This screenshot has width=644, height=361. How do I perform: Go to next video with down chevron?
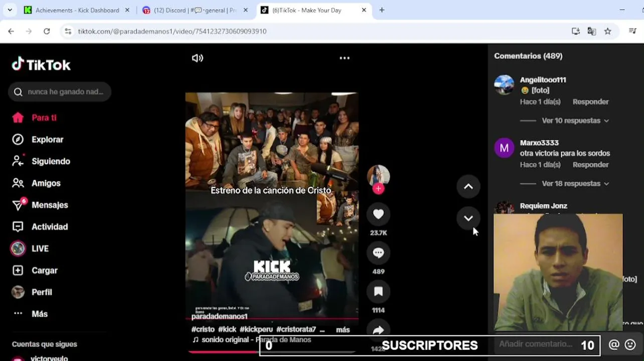(468, 218)
